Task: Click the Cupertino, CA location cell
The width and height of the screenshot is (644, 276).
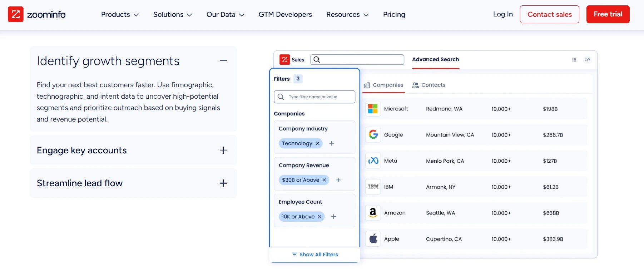Action: pos(444,239)
